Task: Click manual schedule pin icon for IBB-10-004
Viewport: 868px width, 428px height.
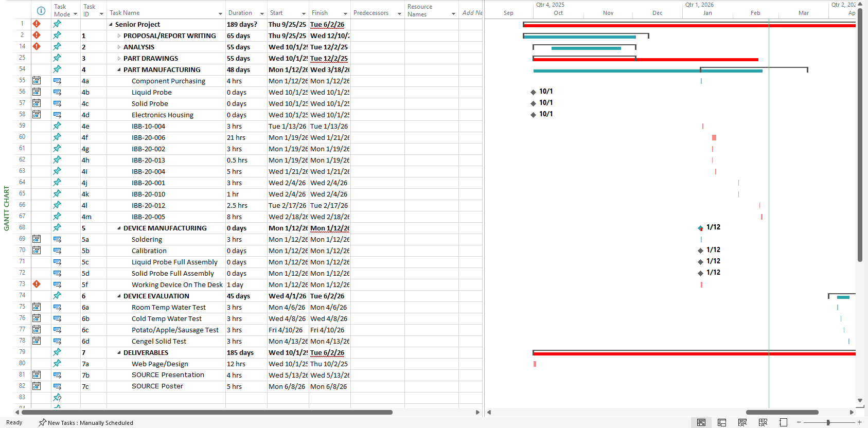Action: click(x=57, y=126)
